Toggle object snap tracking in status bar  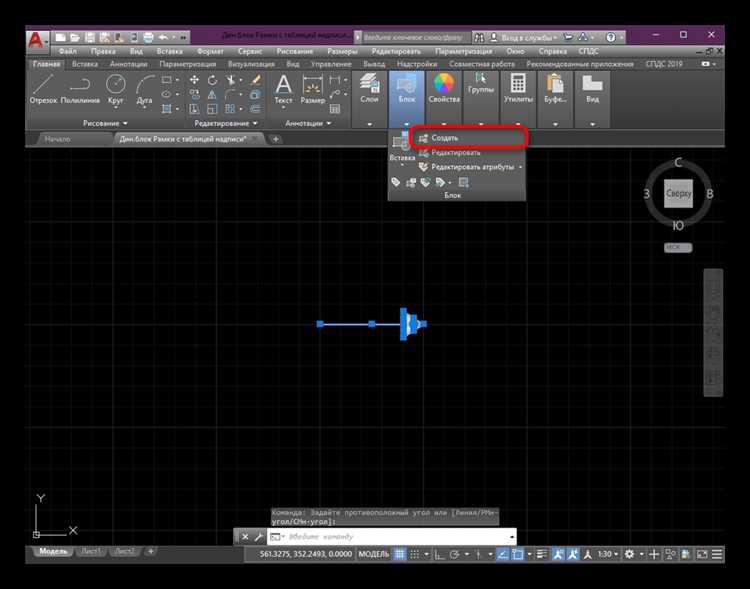click(502, 554)
